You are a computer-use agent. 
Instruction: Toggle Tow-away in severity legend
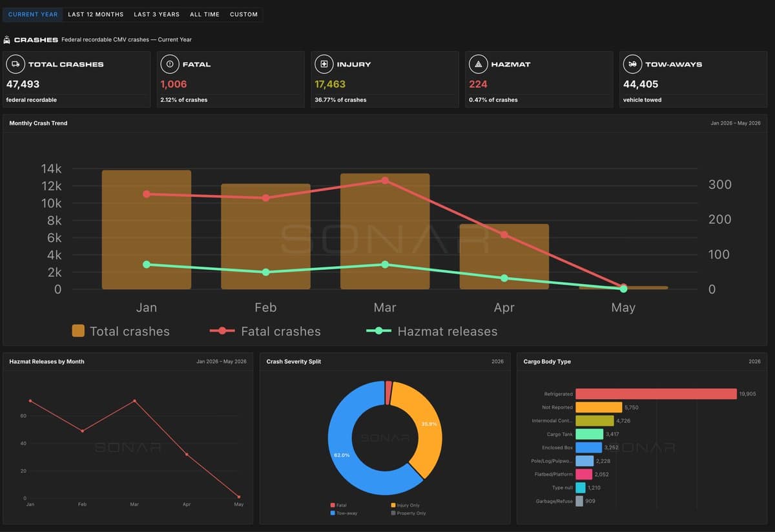tap(344, 513)
